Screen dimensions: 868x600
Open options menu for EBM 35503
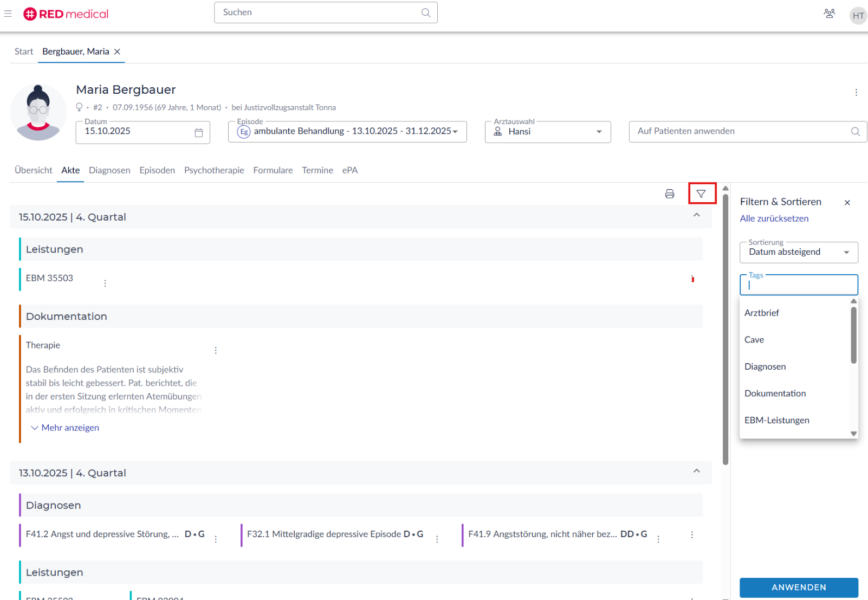(x=105, y=283)
